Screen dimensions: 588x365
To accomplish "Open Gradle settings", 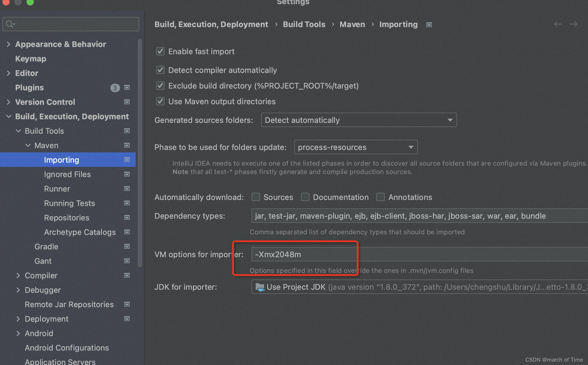I will tap(46, 247).
